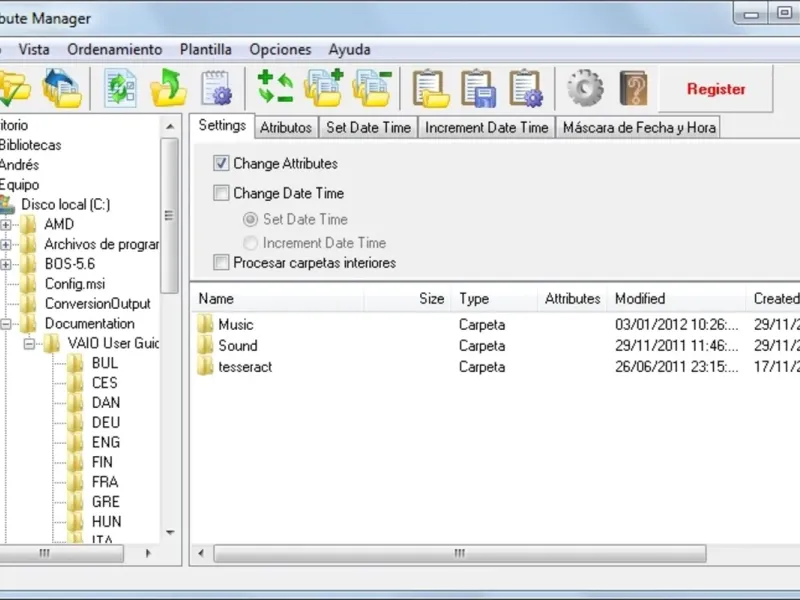The image size is (800, 600).
Task: Click the folder with checkmark toolbar icon
Action: tap(13, 89)
